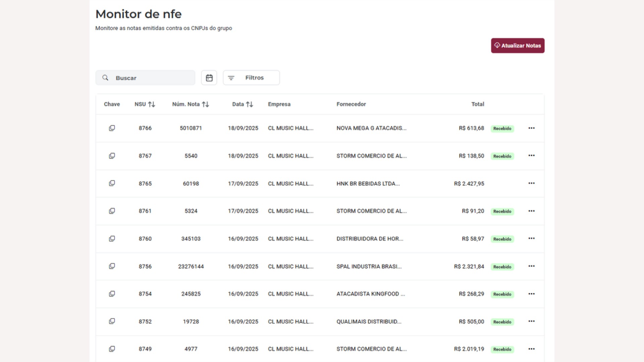Open the options menu for nota 5010871

click(x=531, y=128)
